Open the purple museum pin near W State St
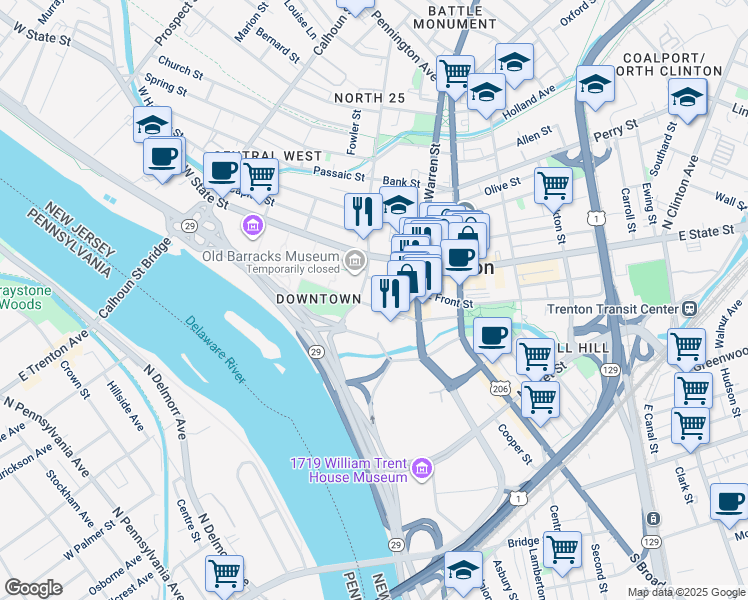Screen dimensions: 748x600 click(253, 226)
